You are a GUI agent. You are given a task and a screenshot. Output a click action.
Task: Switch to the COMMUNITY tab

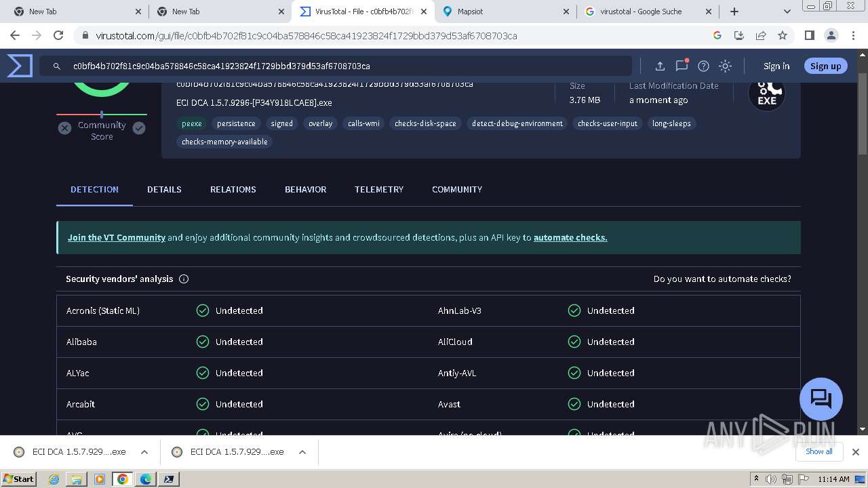point(457,189)
